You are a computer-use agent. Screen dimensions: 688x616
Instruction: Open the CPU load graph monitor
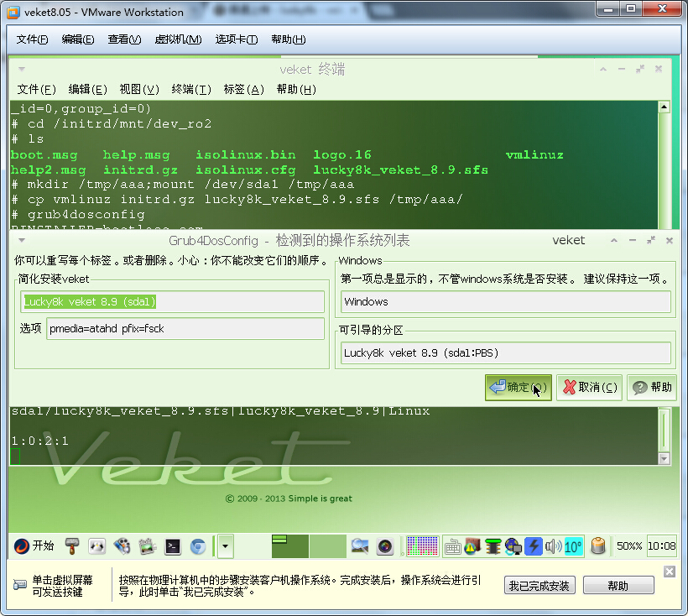(x=422, y=546)
